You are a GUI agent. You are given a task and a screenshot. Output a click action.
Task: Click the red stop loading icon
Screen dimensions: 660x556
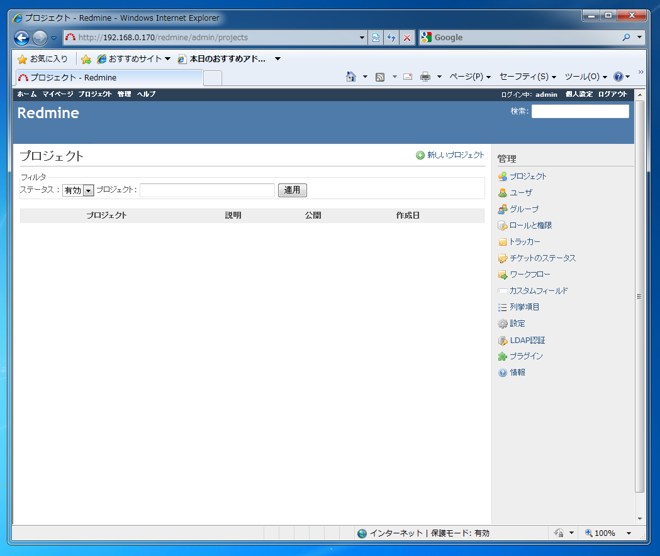(x=407, y=37)
